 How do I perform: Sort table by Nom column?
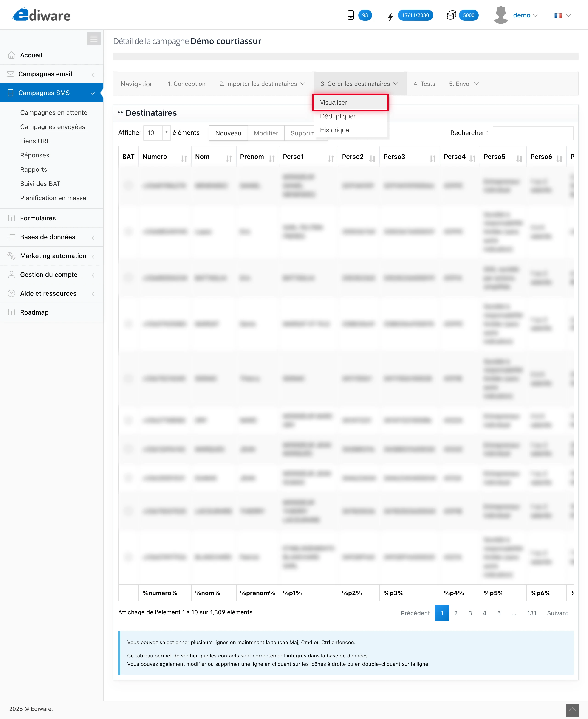pos(213,157)
